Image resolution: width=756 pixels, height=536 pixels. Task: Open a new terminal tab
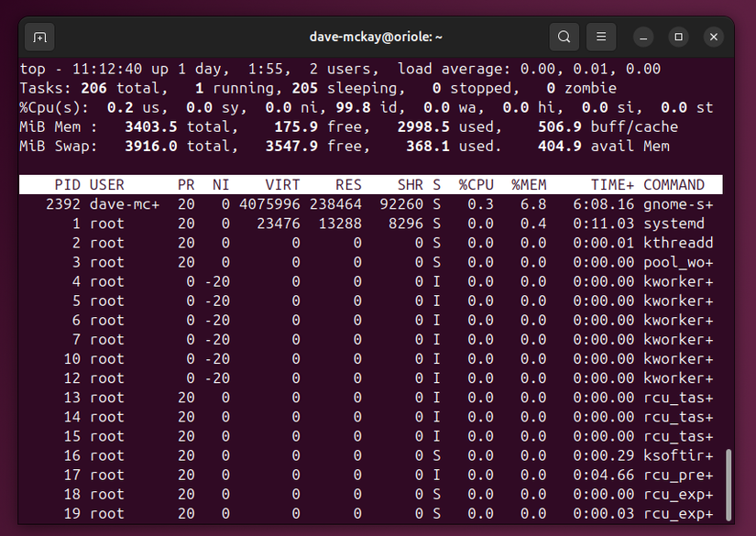(38, 37)
